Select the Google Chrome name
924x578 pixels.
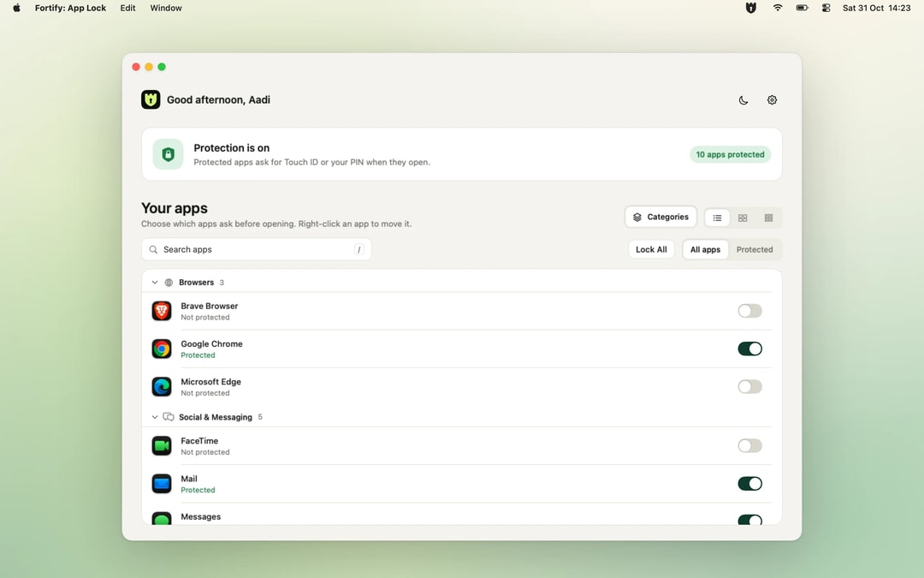pyautogui.click(x=211, y=344)
